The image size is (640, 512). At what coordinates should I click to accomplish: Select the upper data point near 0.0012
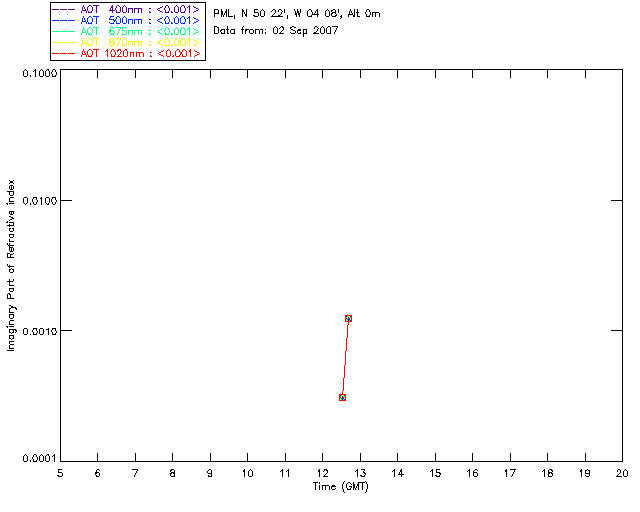pyautogui.click(x=348, y=318)
